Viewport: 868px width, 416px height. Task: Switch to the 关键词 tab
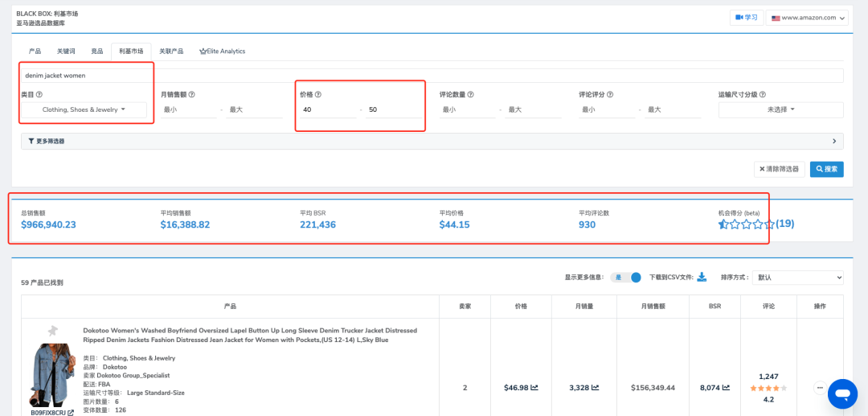pos(66,51)
